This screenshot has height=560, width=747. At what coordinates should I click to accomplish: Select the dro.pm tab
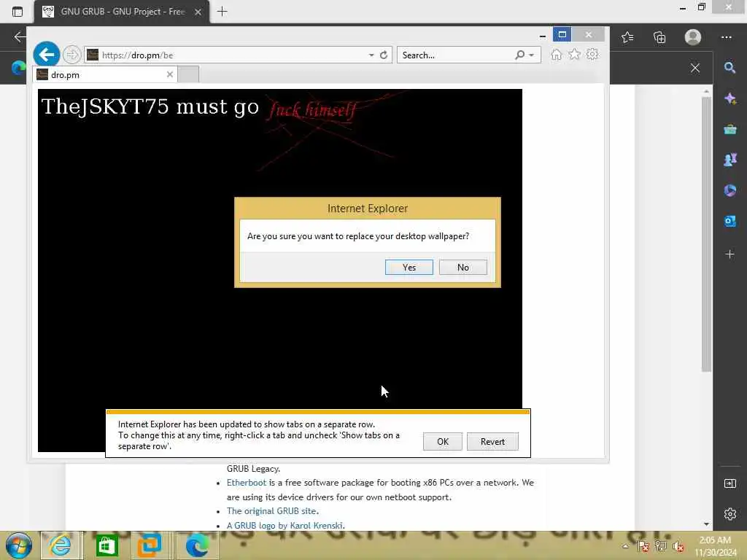click(104, 75)
